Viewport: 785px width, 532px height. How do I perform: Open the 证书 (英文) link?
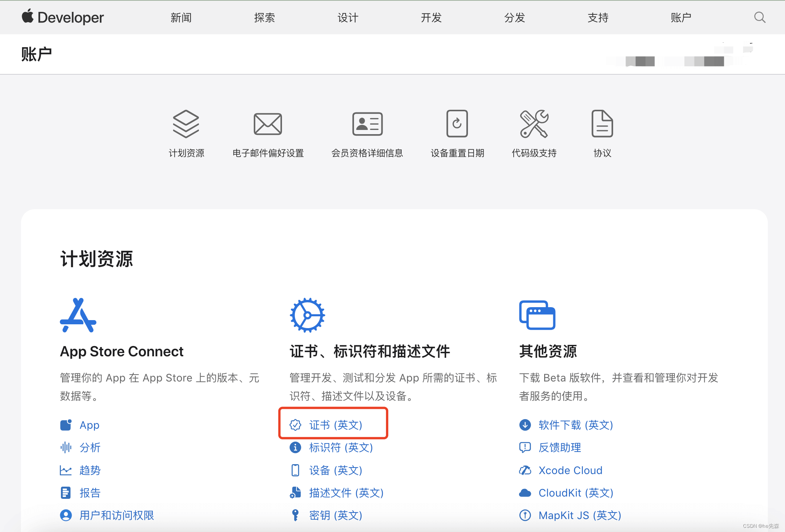click(336, 425)
